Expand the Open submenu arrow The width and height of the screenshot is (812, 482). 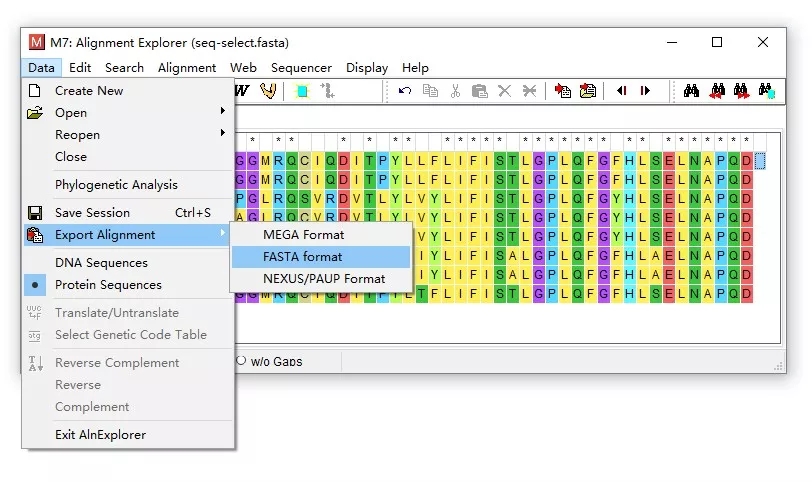pyautogui.click(x=223, y=110)
